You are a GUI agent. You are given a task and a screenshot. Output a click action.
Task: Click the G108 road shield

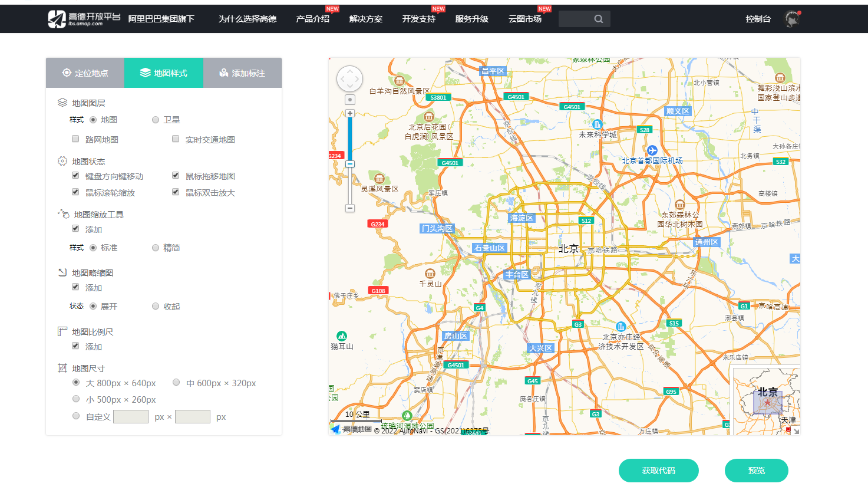point(378,291)
